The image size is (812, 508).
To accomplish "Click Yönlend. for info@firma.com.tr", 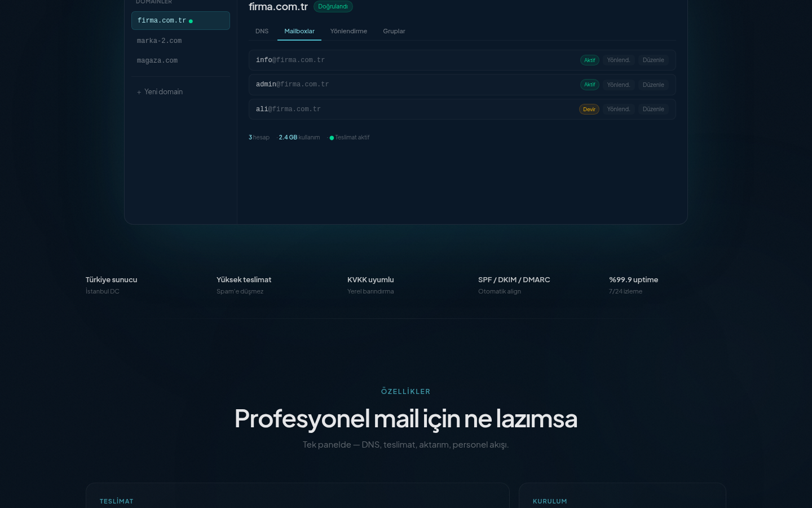I will click(x=619, y=60).
